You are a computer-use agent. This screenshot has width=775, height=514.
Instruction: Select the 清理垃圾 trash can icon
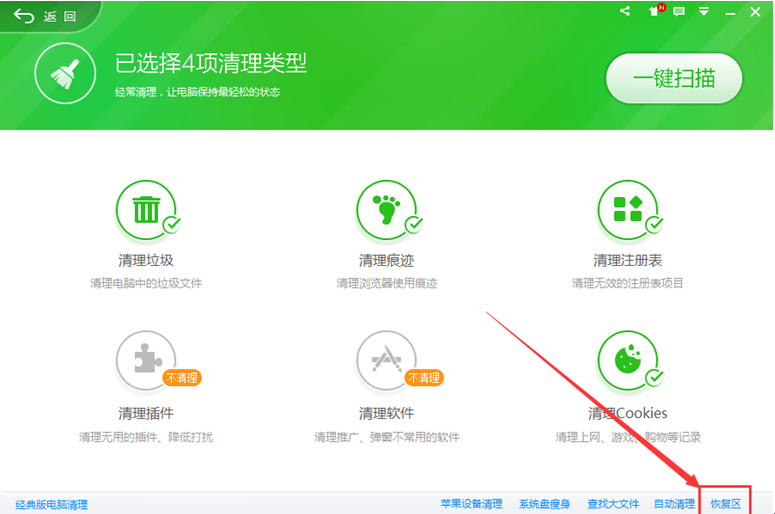[x=146, y=210]
